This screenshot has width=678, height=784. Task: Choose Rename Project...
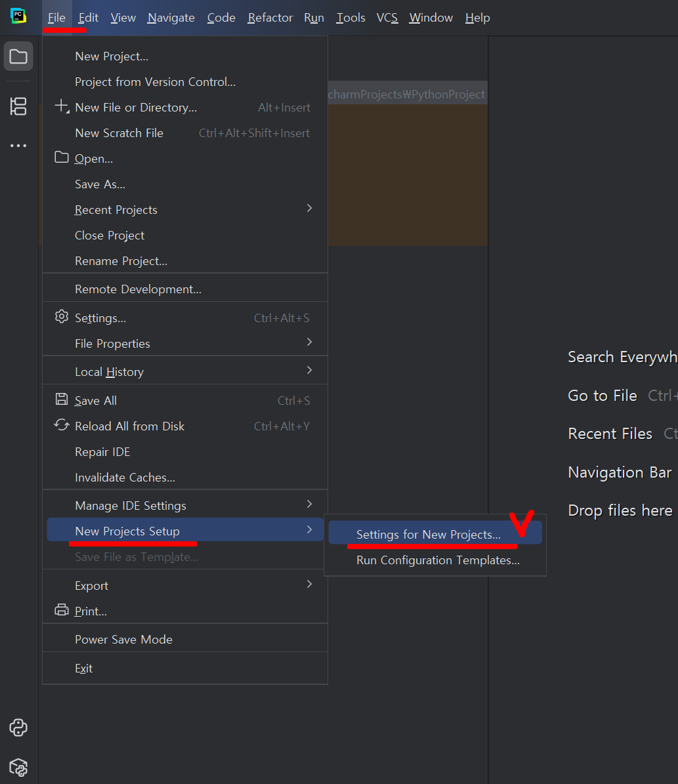click(x=185, y=261)
